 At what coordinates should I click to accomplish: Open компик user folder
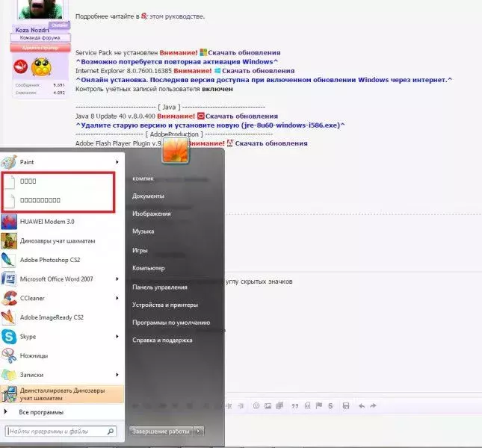(x=143, y=178)
